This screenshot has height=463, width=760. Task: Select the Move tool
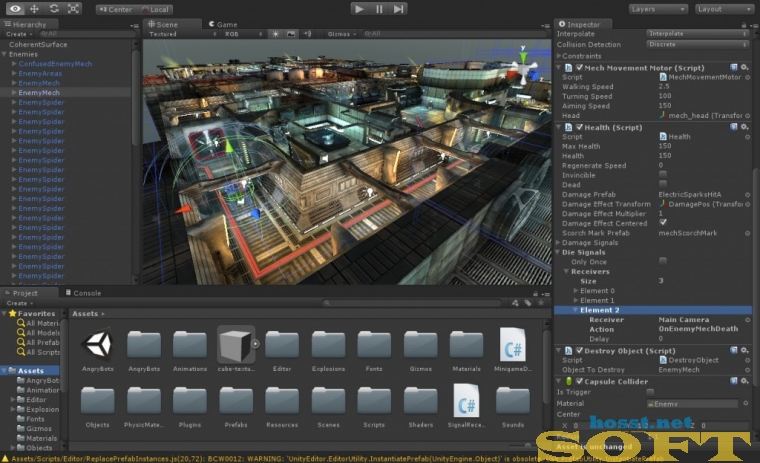click(34, 9)
